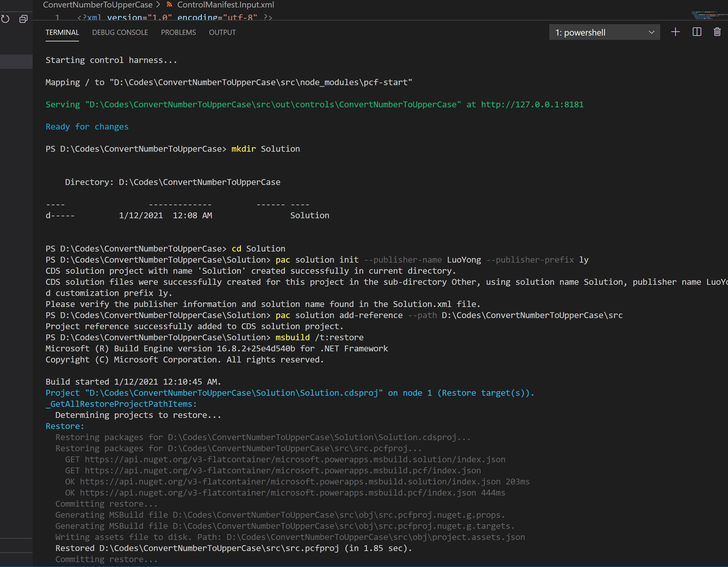This screenshot has height=567, width=728.
Task: Open the OUTPUT tab
Action: tap(222, 32)
